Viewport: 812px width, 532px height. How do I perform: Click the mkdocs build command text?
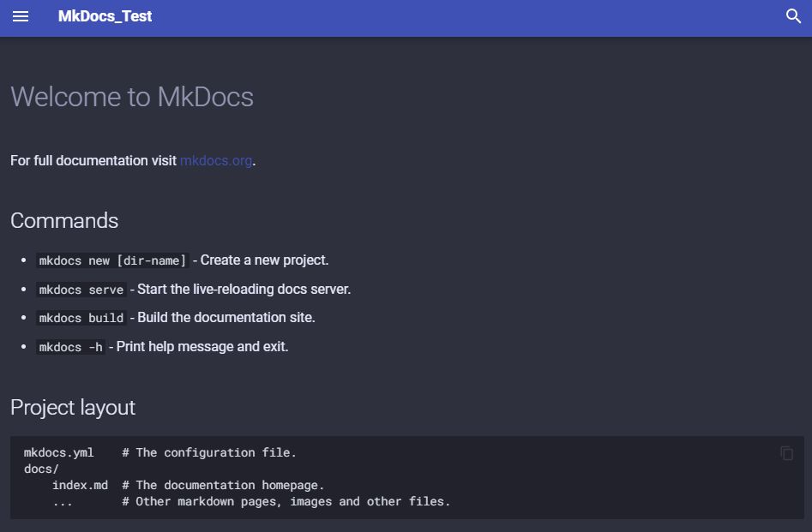pos(81,318)
